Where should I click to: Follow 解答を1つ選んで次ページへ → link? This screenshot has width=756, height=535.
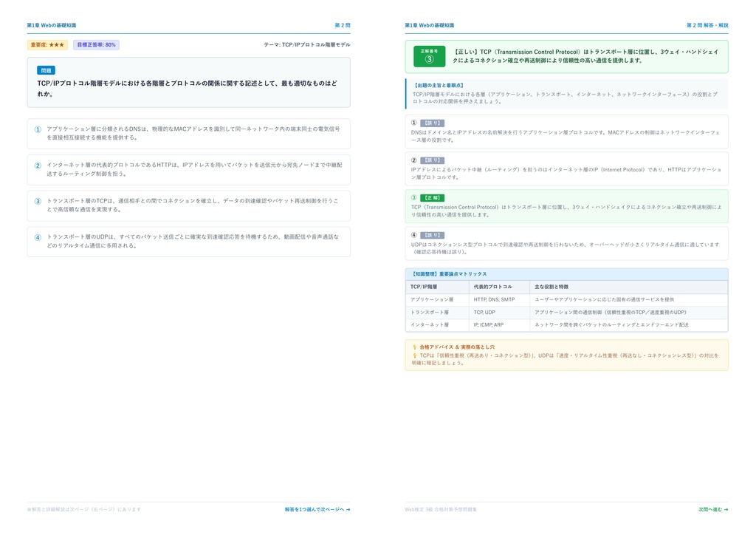click(x=317, y=509)
